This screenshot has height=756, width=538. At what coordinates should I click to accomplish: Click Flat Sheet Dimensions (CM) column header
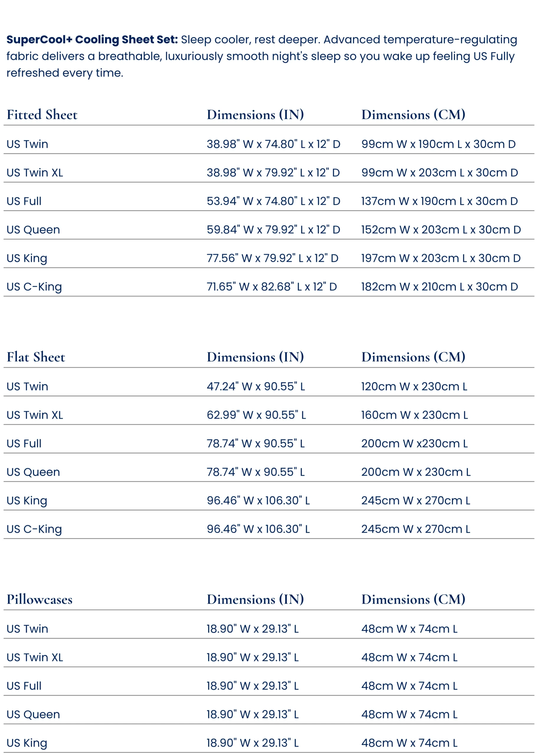413,357
